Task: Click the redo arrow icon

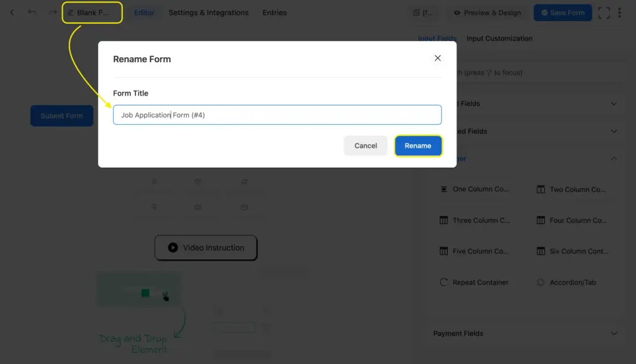Action: [52, 12]
